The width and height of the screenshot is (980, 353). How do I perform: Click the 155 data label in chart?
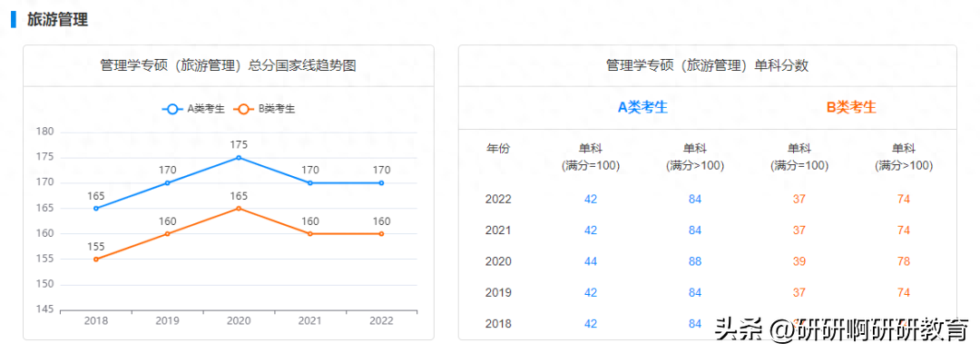[x=95, y=246]
